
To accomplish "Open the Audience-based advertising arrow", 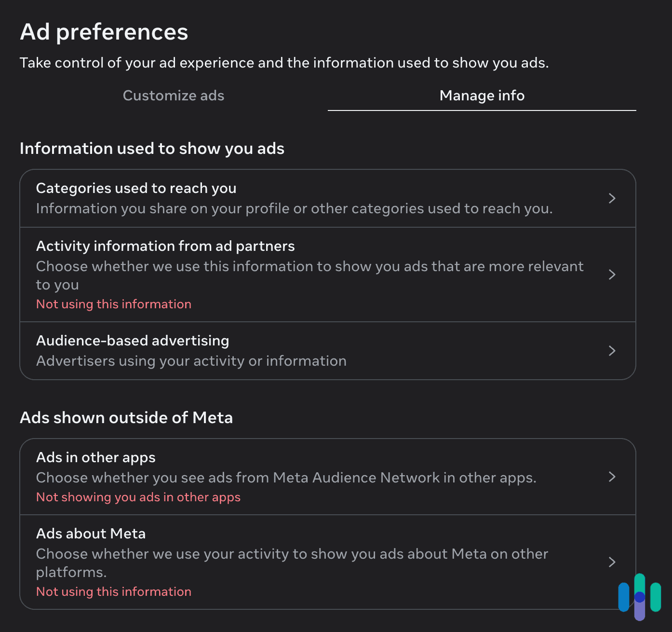I will [x=612, y=351].
